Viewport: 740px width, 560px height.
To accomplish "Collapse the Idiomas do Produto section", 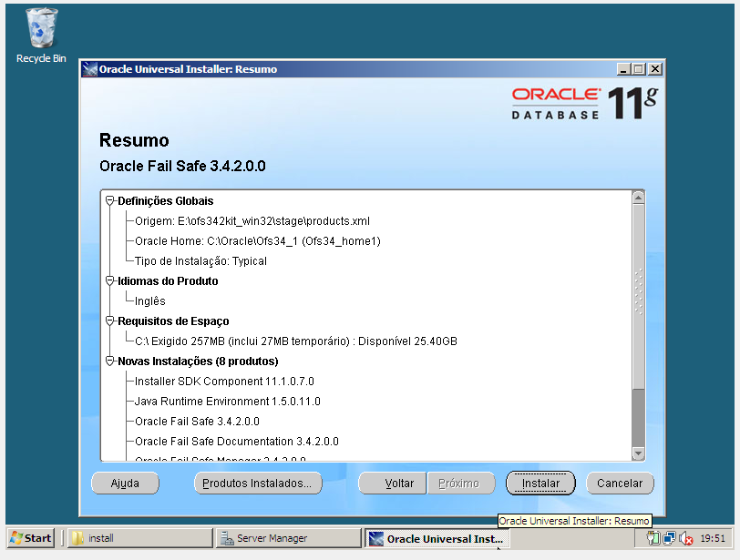I will [109, 280].
